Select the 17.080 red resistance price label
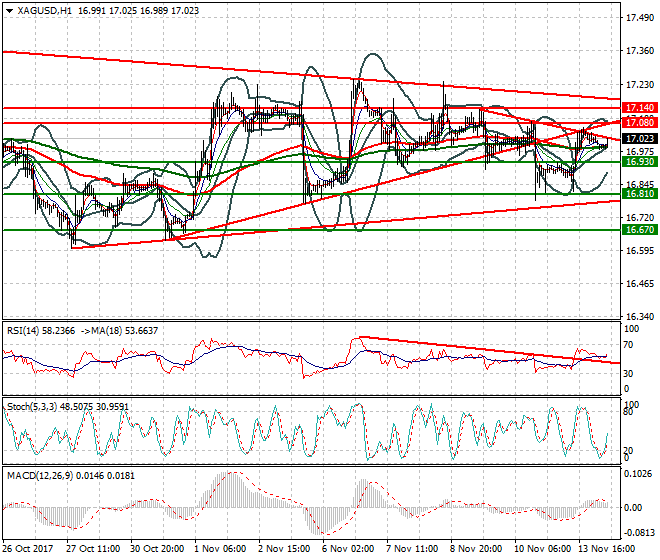This screenshot has width=660, height=560. pyautogui.click(x=640, y=123)
